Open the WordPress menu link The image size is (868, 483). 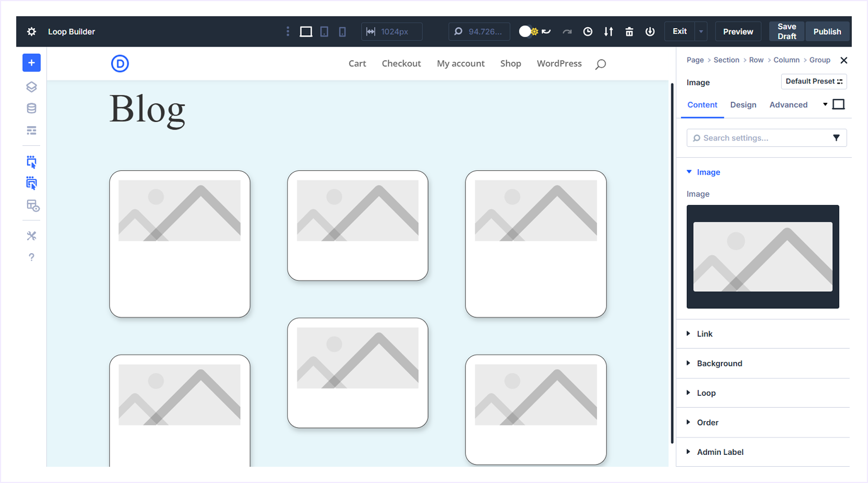pos(559,63)
